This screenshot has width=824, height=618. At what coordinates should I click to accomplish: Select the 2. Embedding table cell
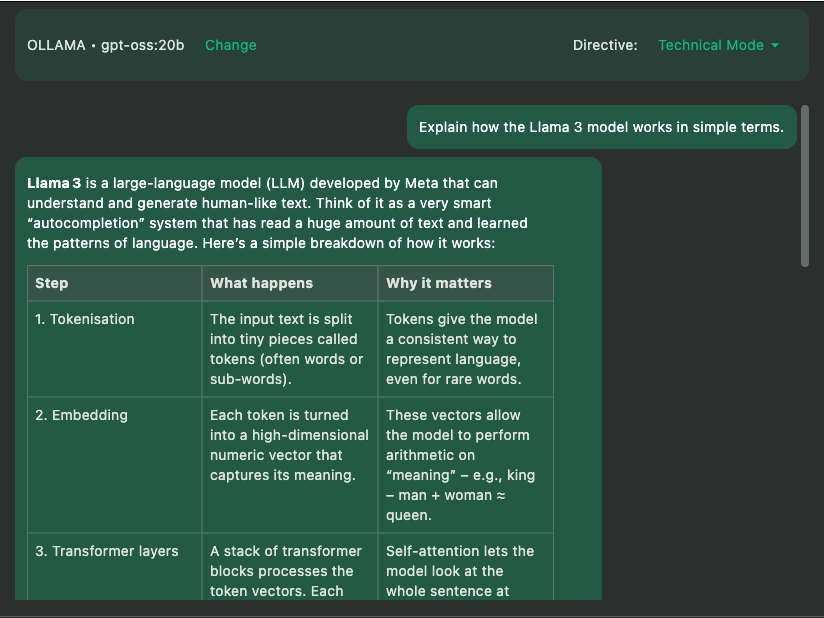coord(82,415)
